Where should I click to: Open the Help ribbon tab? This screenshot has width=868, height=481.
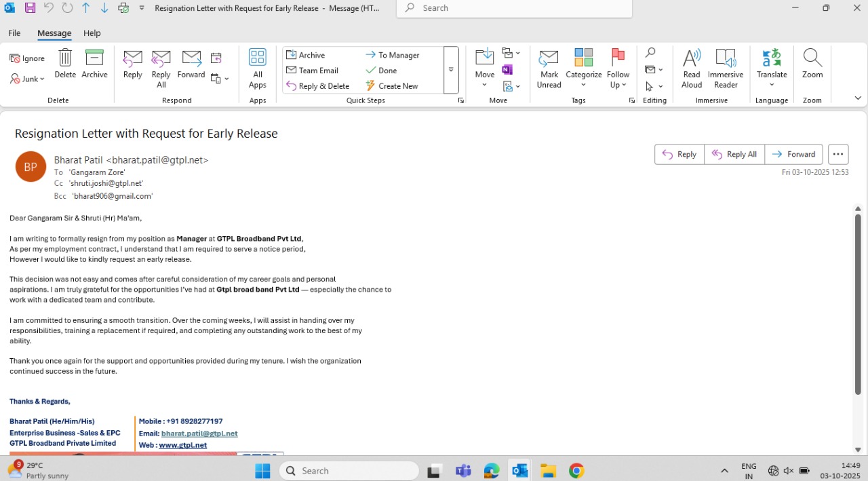(x=92, y=33)
